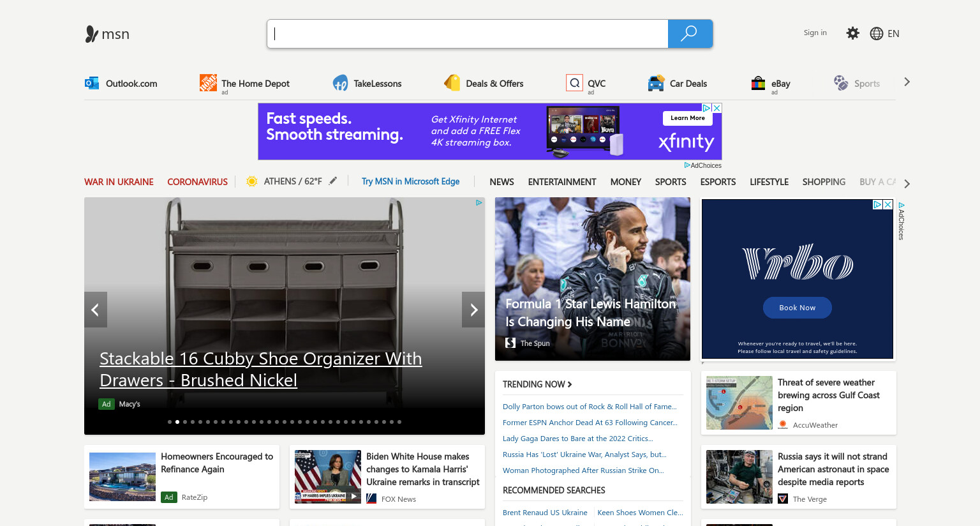Click The Home Depot orange logo icon
The image size is (980, 526).
[x=208, y=82]
